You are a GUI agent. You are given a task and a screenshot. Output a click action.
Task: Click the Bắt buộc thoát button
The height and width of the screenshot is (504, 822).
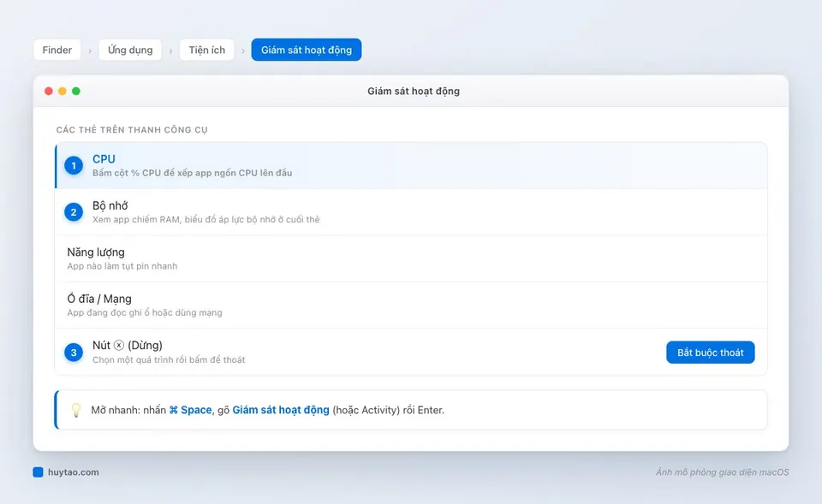point(711,353)
